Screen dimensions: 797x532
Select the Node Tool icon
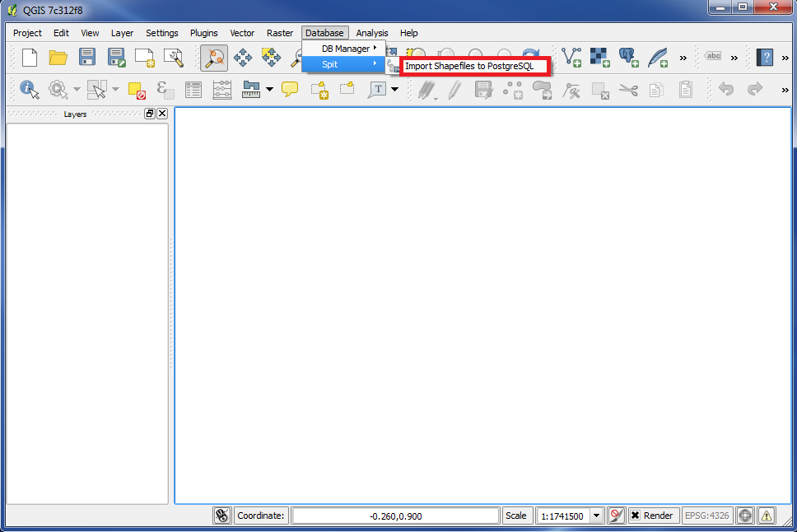(571, 91)
